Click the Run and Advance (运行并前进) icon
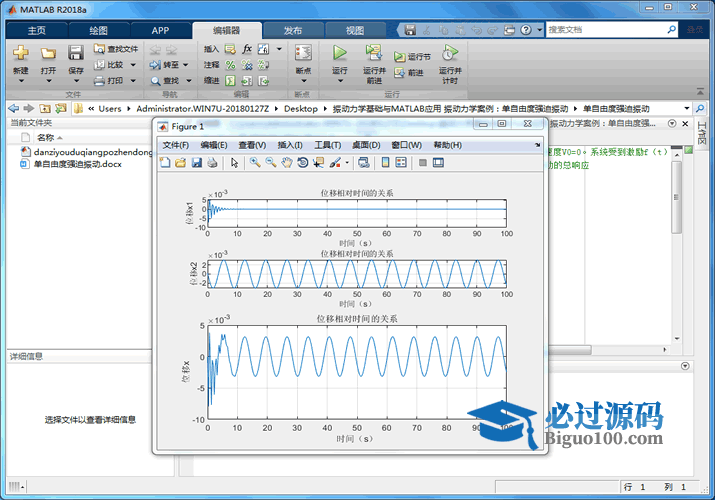This screenshot has width=715, height=500. (x=374, y=53)
